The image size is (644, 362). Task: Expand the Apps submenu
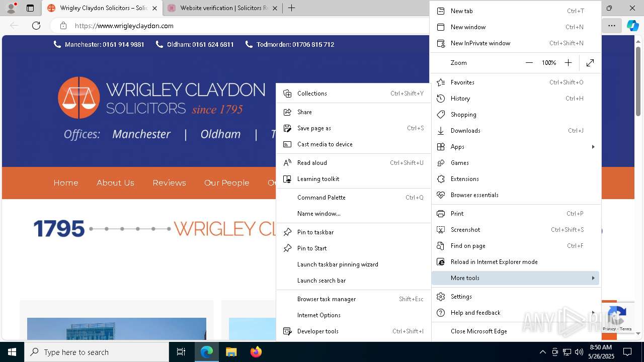coord(516,147)
